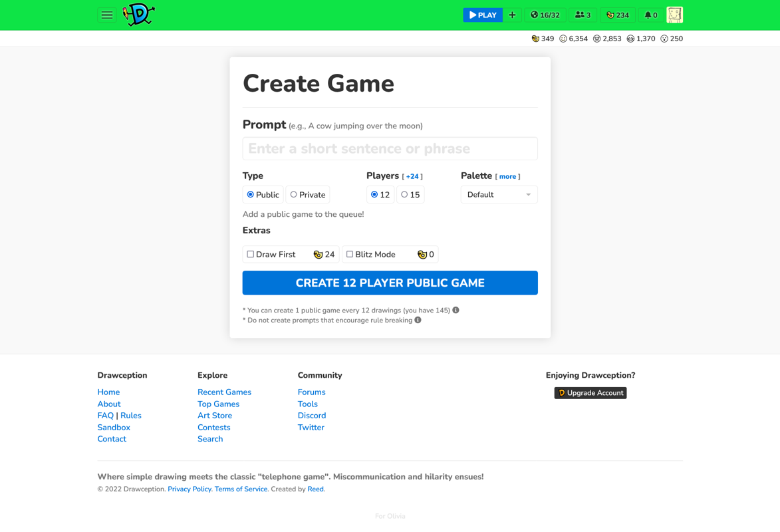Click the players count icon showing 3
Viewport: 780px width, 532px height.
583,15
